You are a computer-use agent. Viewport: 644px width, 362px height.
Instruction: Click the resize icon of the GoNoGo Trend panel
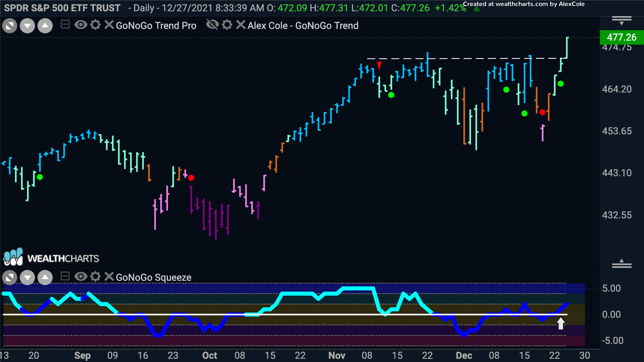click(x=10, y=26)
